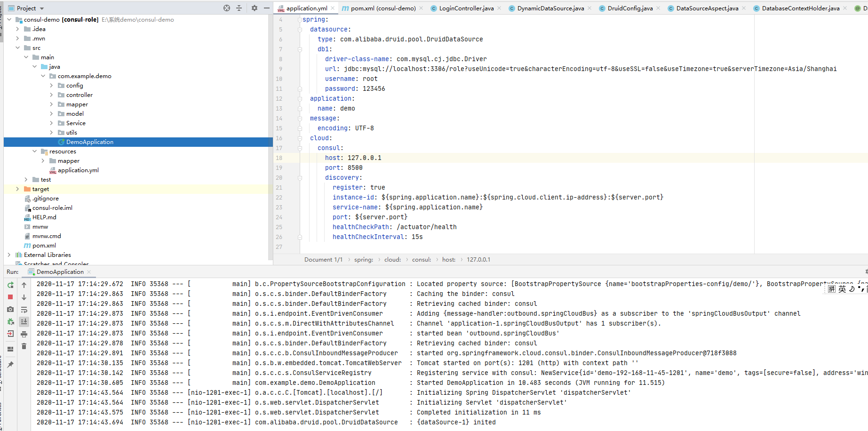Viewport: 868px width, 431px height.
Task: Click the camera thread dump icon
Action: (x=10, y=309)
